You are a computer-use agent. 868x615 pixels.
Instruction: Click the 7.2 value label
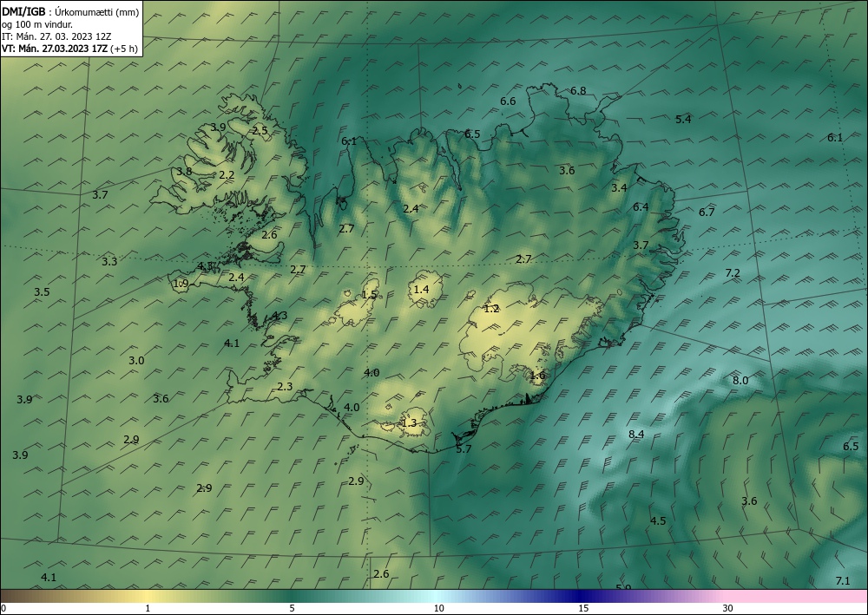click(x=733, y=272)
